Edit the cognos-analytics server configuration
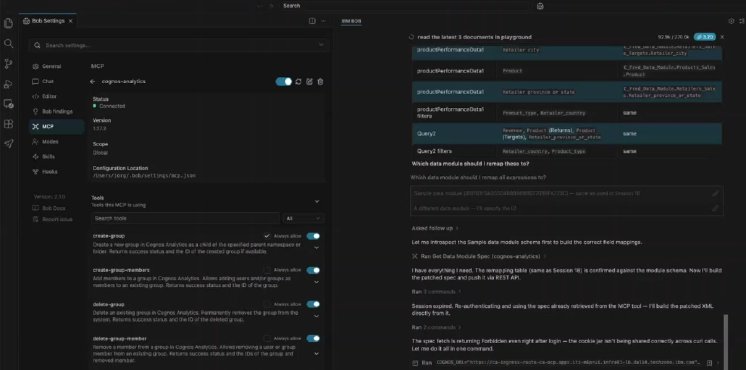 pos(309,82)
